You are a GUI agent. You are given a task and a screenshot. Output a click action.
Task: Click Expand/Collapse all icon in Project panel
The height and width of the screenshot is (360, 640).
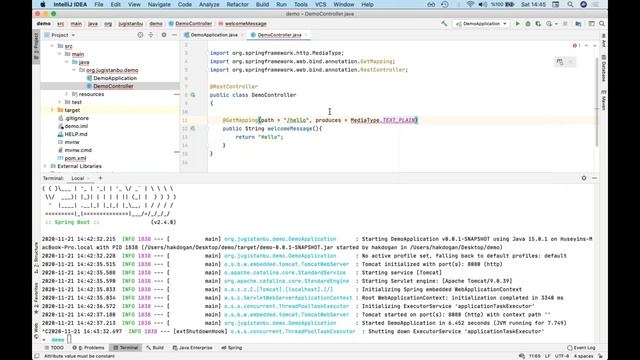(x=151, y=35)
